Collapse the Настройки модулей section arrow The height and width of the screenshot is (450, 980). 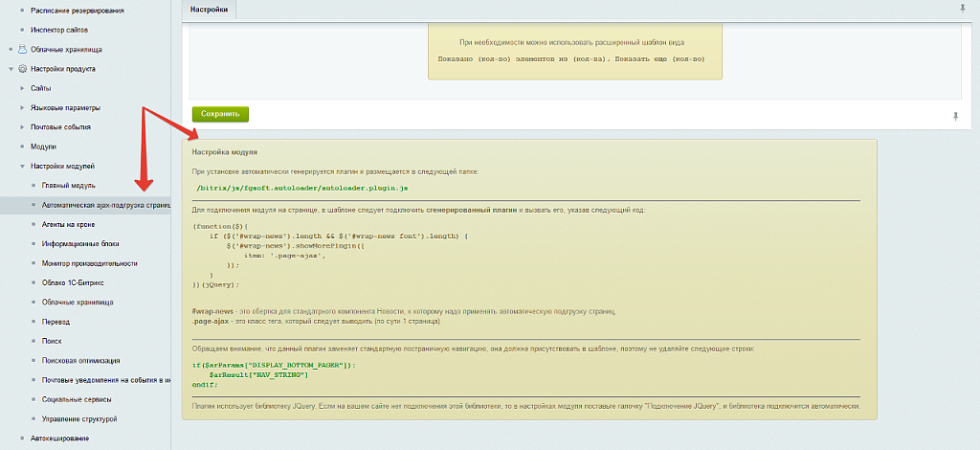pos(22,166)
